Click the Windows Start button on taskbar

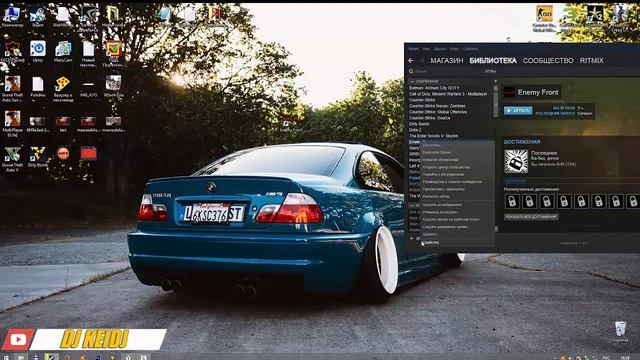pyautogui.click(x=6, y=357)
